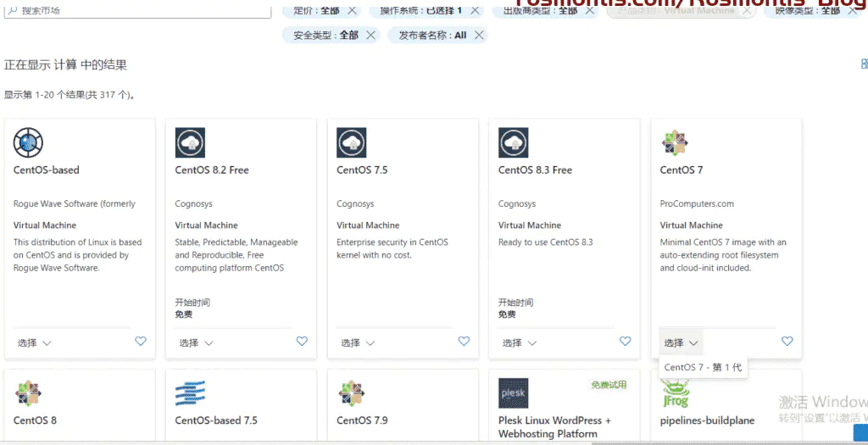The width and height of the screenshot is (868, 445).
Task: Click the CentOS 7.5 Cognosys cloud logo
Action: coord(352,142)
